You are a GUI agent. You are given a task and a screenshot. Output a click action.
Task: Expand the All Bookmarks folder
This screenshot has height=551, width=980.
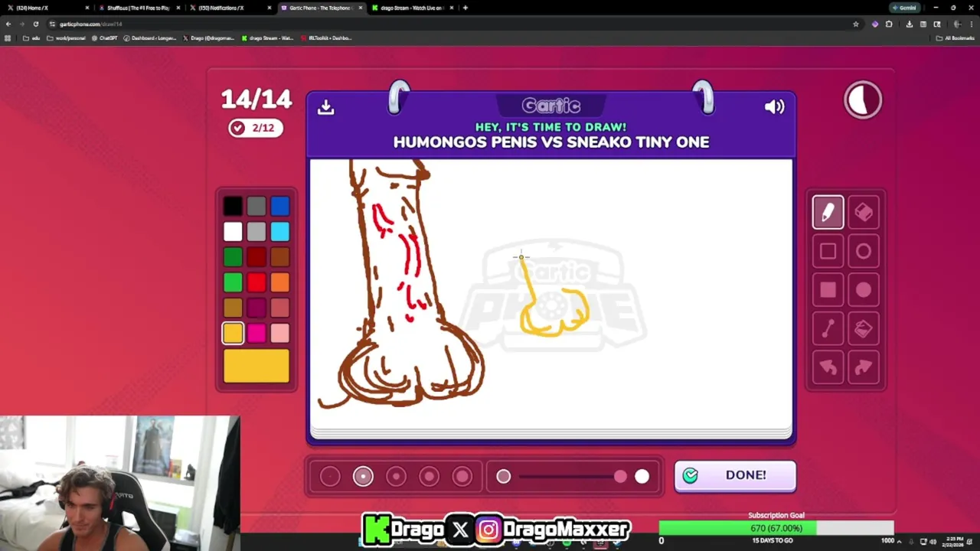[x=955, y=38]
